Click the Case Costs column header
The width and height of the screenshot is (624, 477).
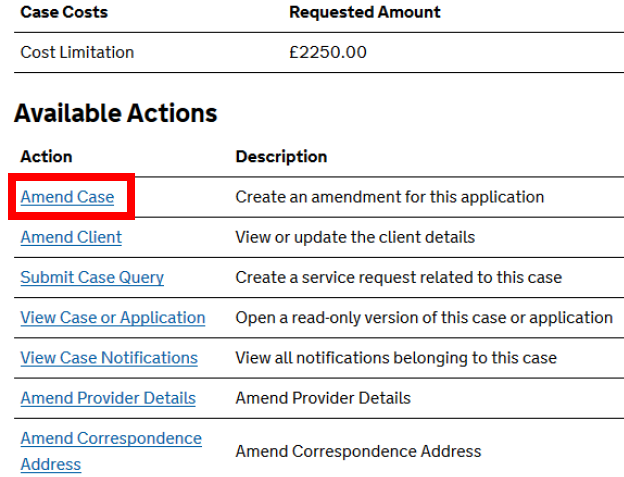[64, 13]
